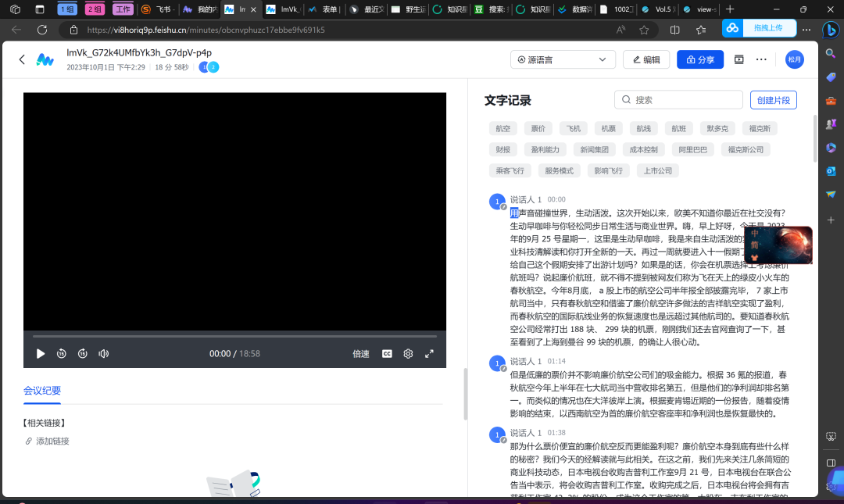Play the recording

point(41,354)
